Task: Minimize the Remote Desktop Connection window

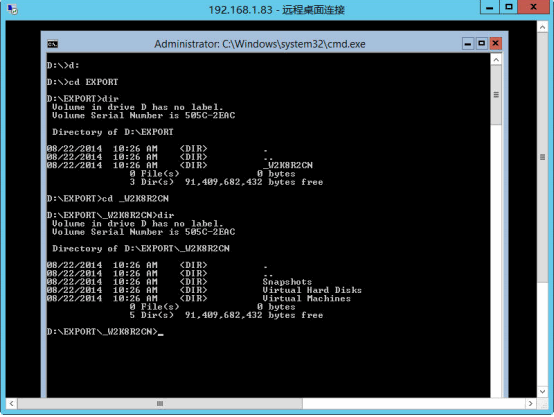Action: coord(490,7)
